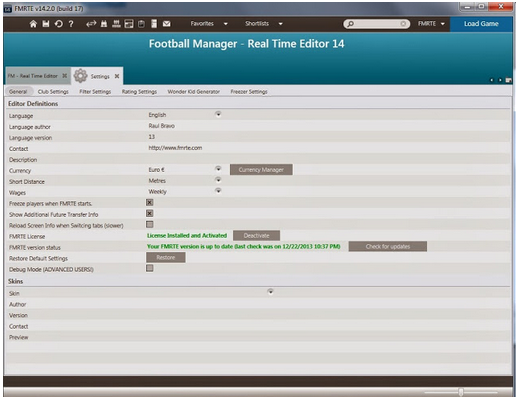Image resolution: width=516 pixels, height=397 pixels.
Task: Open Help via question mark icon
Action: [71, 24]
